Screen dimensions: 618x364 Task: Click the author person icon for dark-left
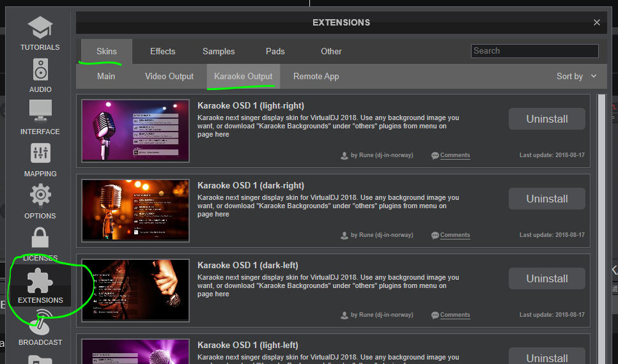[344, 315]
